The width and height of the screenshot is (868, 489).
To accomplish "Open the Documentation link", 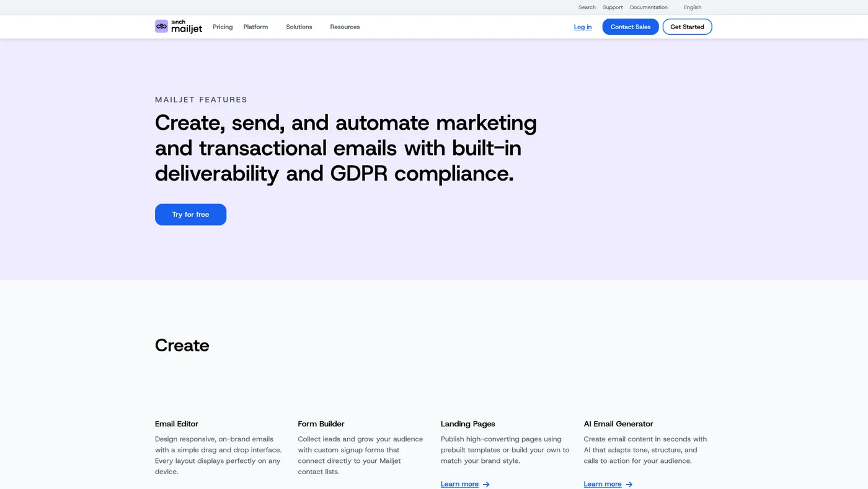I will coord(649,7).
